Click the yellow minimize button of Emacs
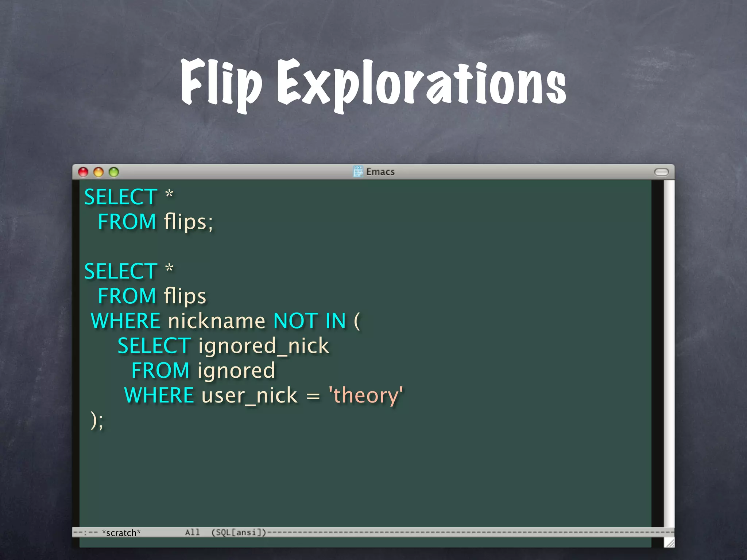The width and height of the screenshot is (747, 560). click(x=98, y=172)
